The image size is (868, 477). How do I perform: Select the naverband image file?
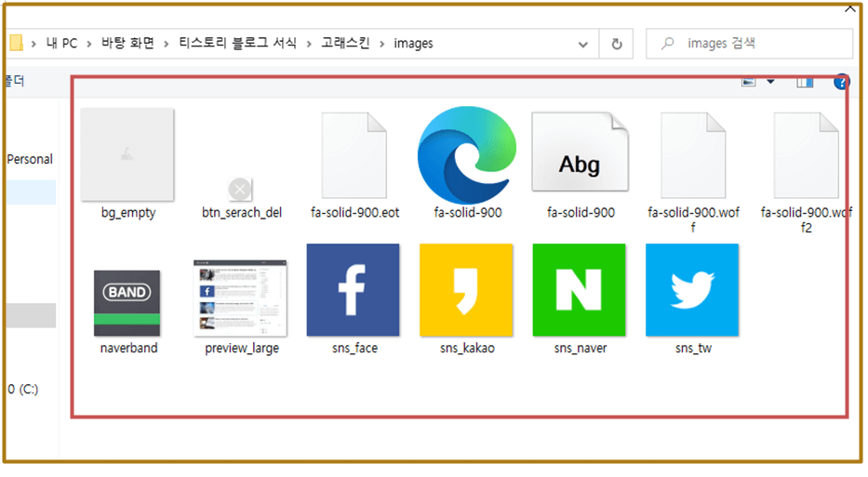[127, 303]
